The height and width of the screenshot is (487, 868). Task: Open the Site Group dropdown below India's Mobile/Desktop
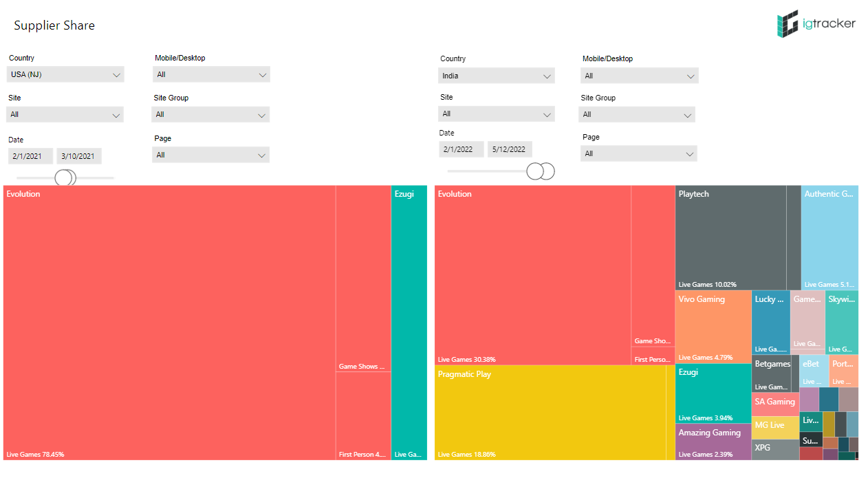tap(637, 114)
